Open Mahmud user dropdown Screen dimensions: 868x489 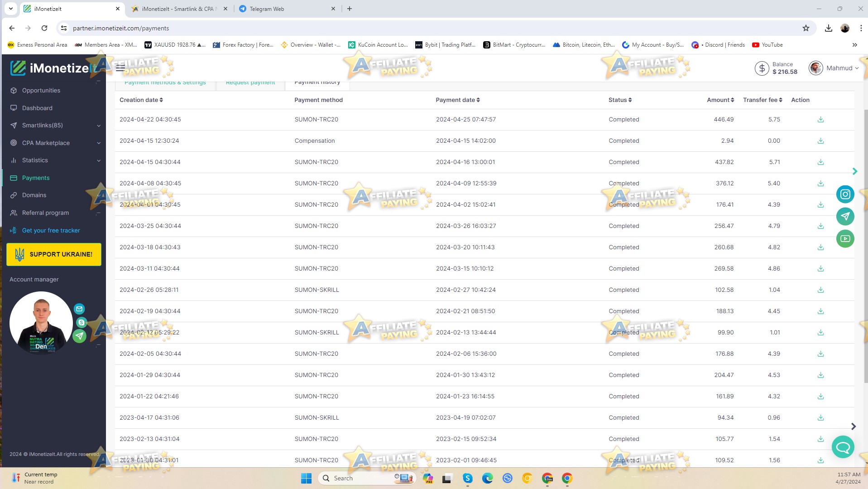(834, 68)
